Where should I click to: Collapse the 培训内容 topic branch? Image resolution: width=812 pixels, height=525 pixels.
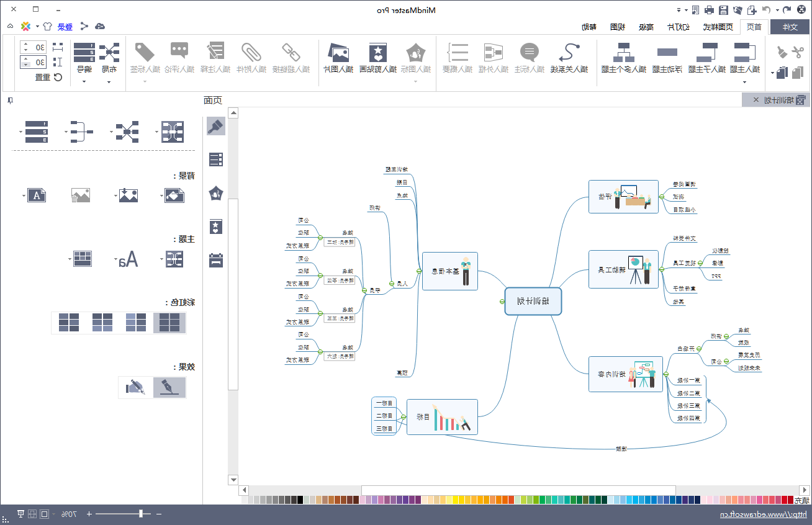[665, 374]
